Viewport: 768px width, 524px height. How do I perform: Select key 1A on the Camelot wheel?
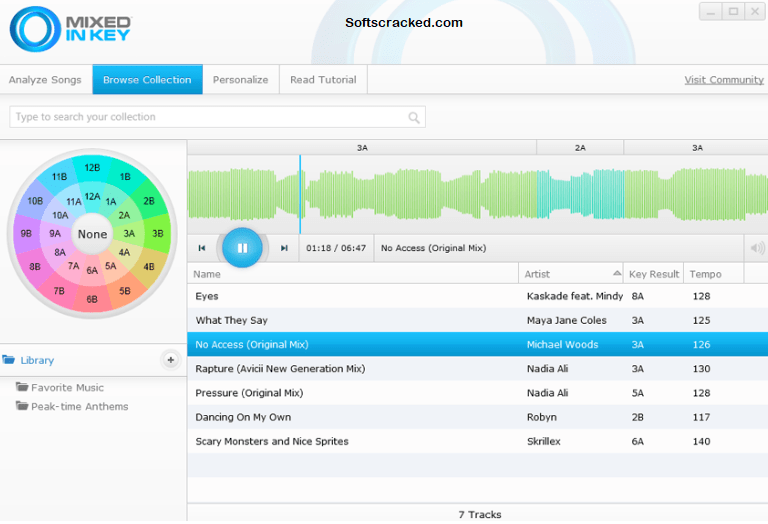111,202
